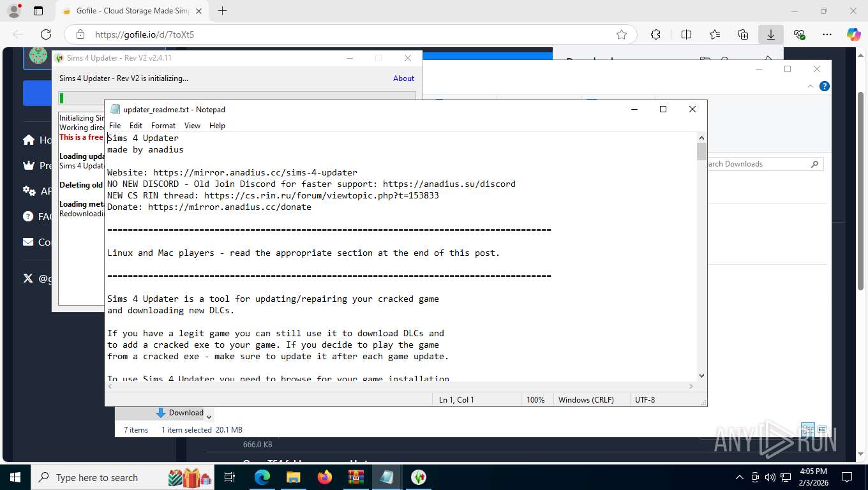Open Edge Settings and more menu
868x490 pixels.
pyautogui.click(x=827, y=34)
